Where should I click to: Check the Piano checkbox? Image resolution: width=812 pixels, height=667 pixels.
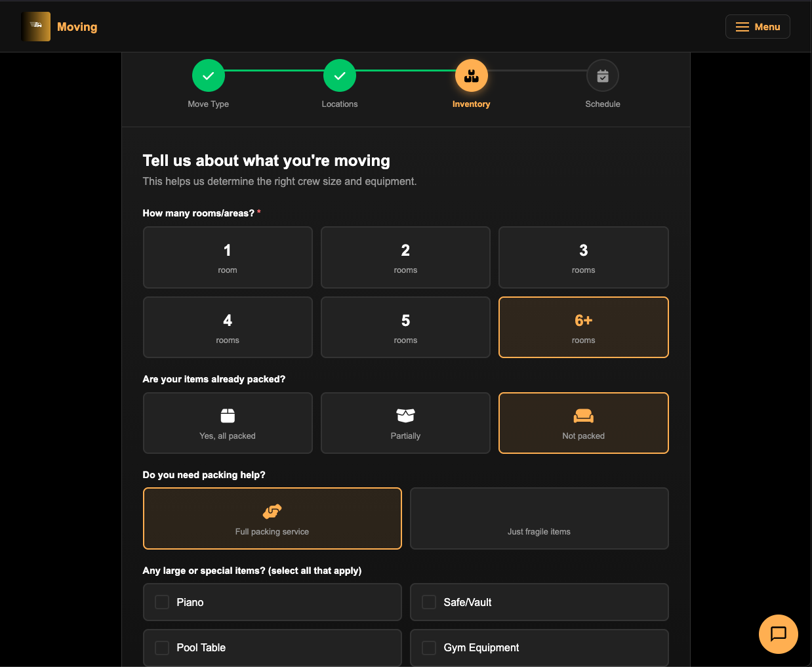[x=162, y=602]
